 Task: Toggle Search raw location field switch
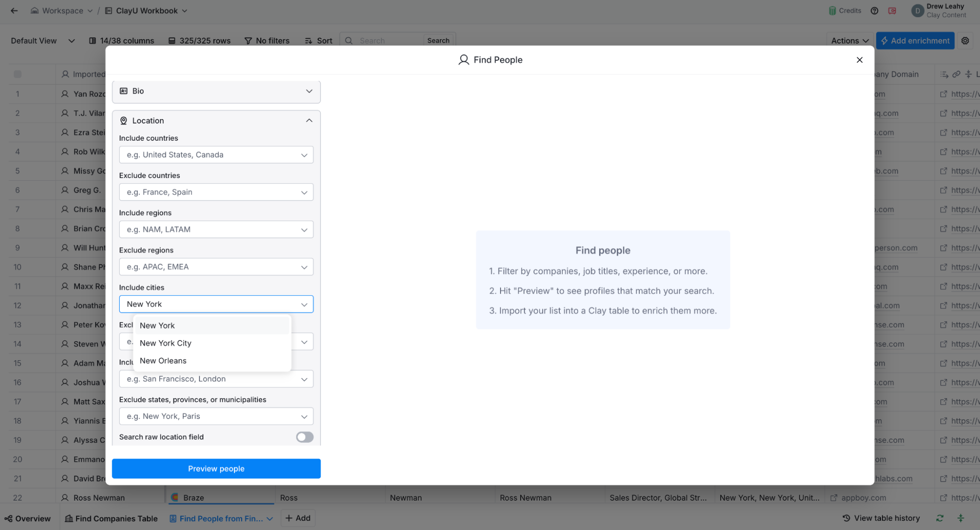pyautogui.click(x=304, y=437)
